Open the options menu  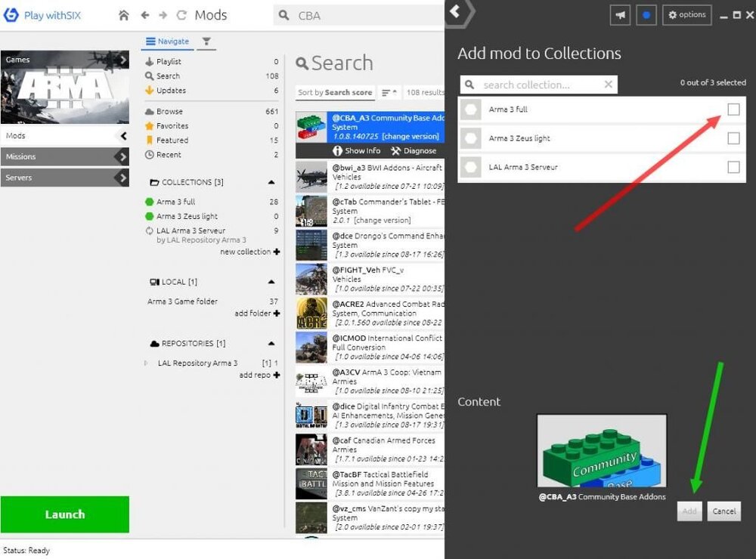[687, 15]
